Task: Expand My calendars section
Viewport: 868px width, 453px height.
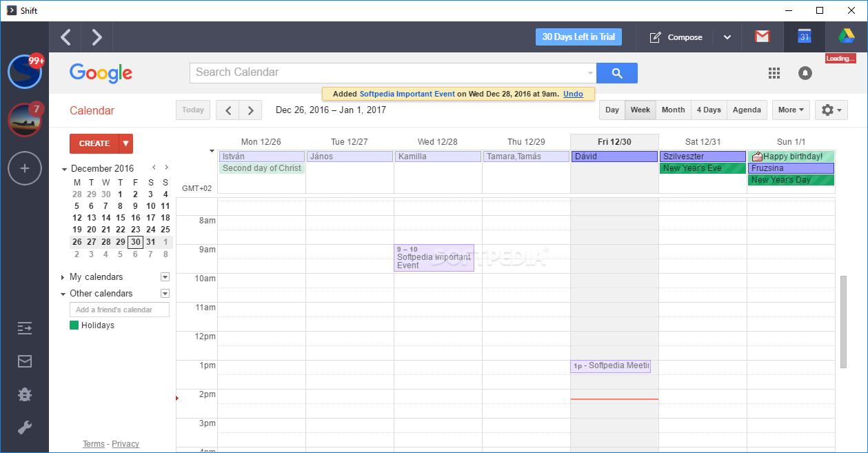Action: point(63,277)
